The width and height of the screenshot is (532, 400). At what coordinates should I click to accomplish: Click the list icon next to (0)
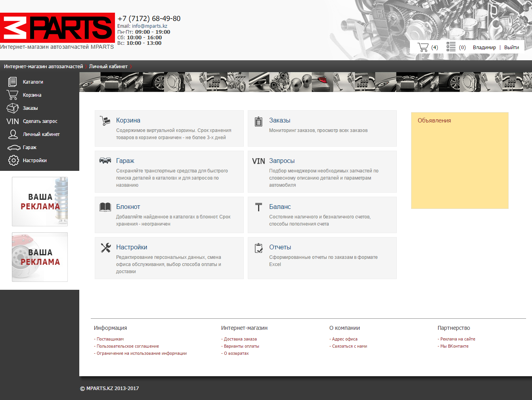pos(451,47)
